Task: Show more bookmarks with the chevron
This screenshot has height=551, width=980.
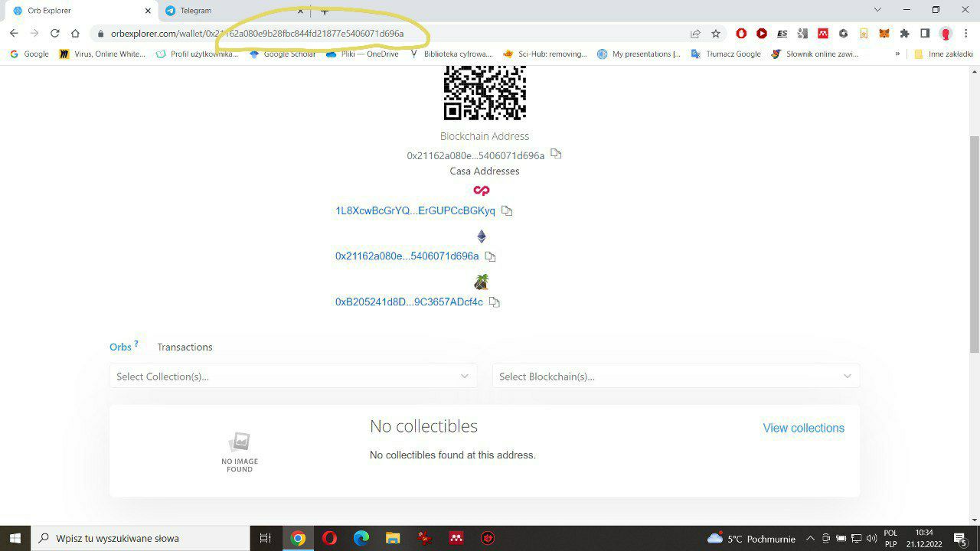Action: tap(897, 54)
